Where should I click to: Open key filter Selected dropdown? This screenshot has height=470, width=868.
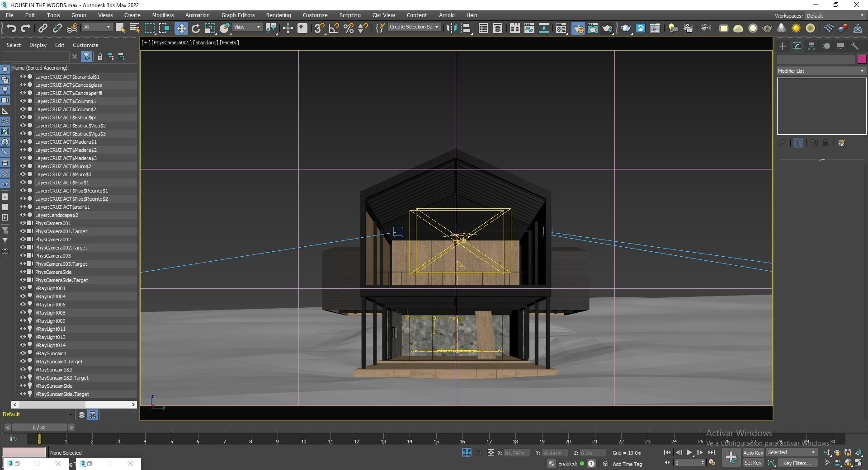[791, 452]
